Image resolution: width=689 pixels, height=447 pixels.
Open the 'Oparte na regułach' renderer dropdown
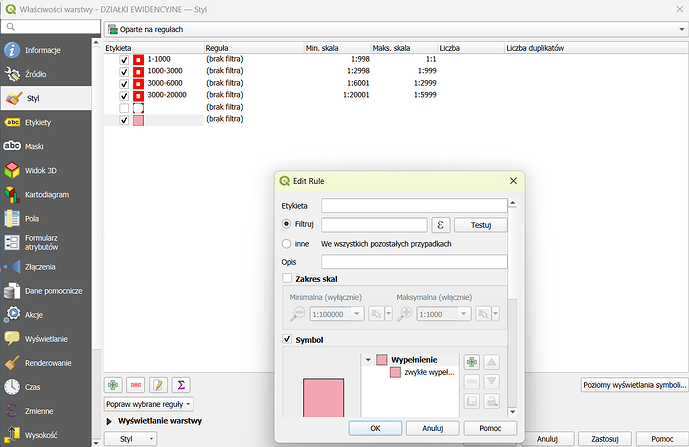pos(393,29)
